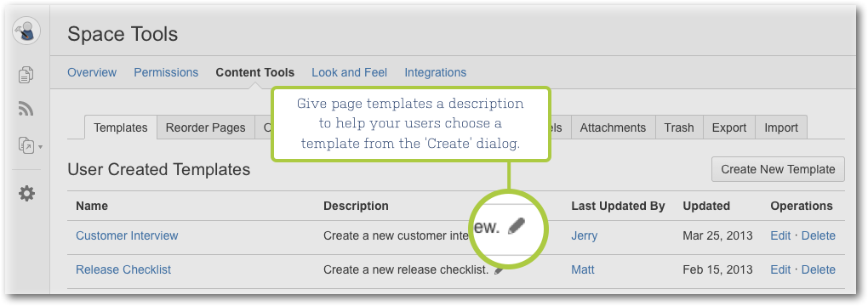Edit Customer Interview description pencil icon
The image size is (868, 306).
(x=516, y=226)
